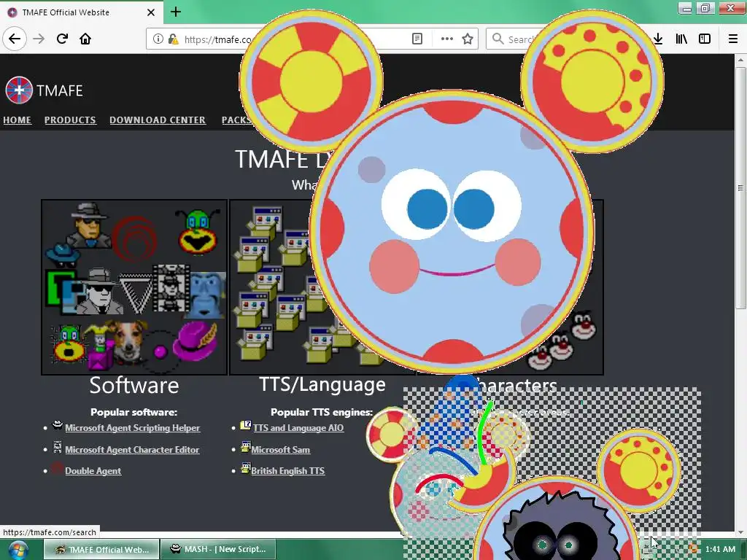747x560 pixels.
Task: Open the DOWNLOAD CENTER navigation item
Action: click(x=158, y=120)
